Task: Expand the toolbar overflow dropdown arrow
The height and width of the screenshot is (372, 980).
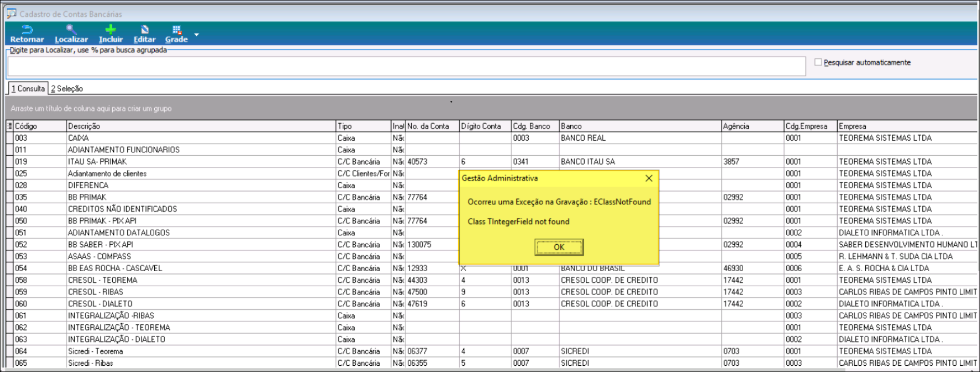Action: pyautogui.click(x=196, y=35)
